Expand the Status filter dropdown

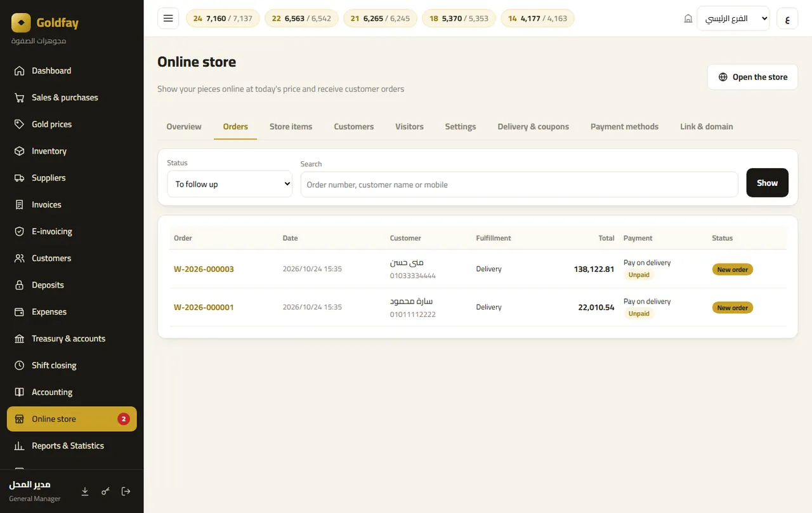click(x=230, y=184)
